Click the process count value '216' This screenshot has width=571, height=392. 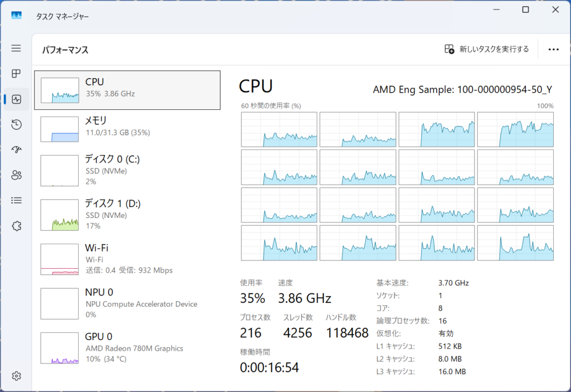(250, 333)
